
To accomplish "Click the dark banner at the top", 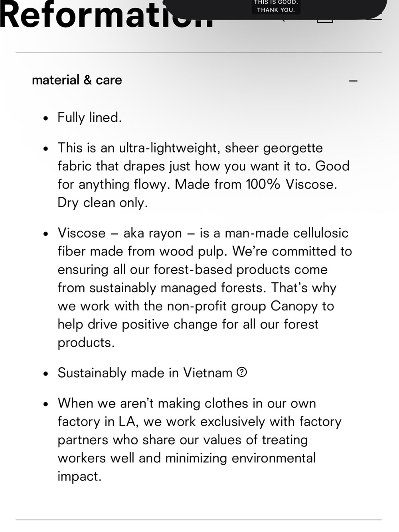I will click(275, 9).
